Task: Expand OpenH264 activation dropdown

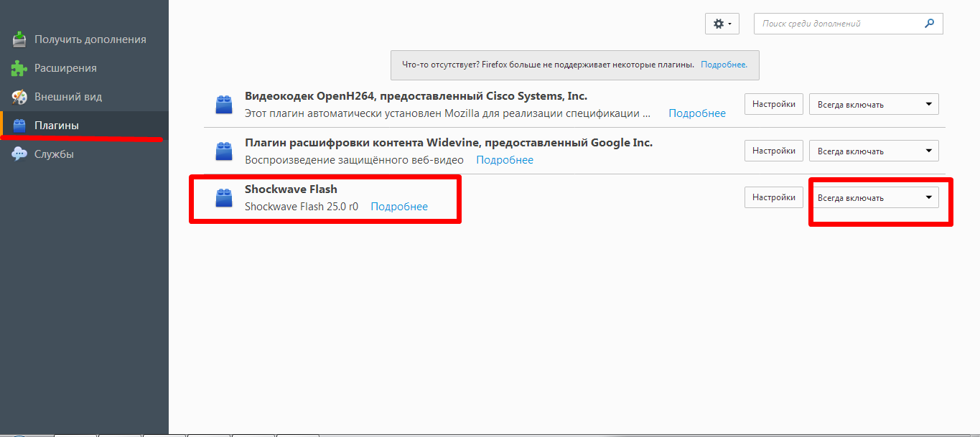Action: pos(874,105)
